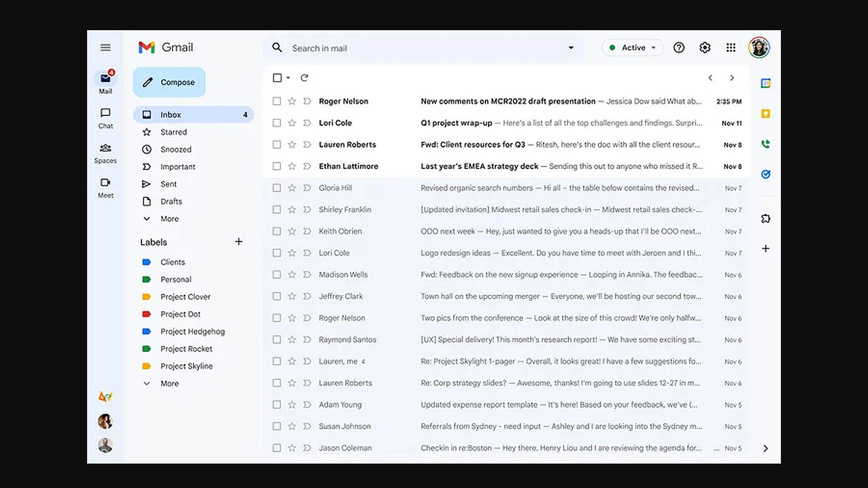Click the refresh inbox icon
Viewport: 868px width, 488px height.
(x=304, y=78)
